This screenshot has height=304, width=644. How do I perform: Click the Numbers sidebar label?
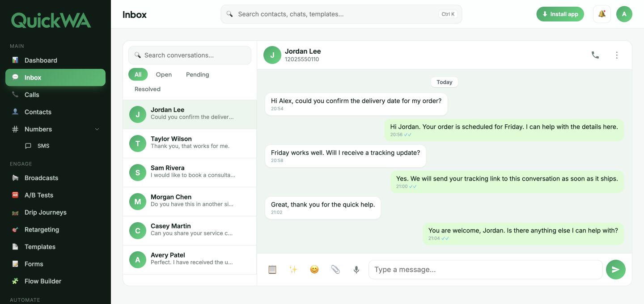click(x=38, y=129)
